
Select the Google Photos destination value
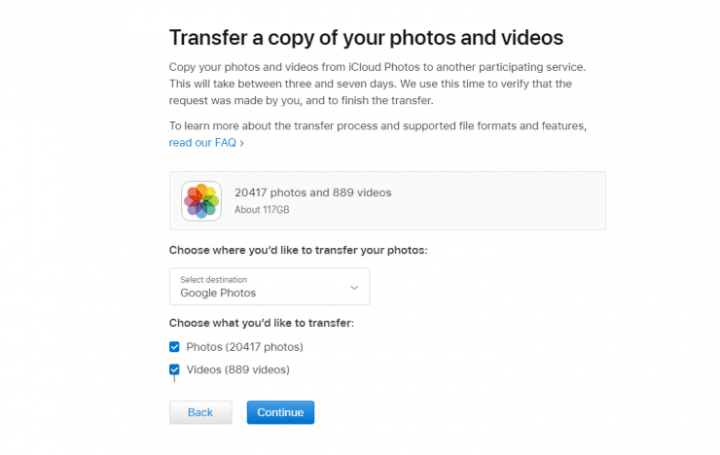pos(218,293)
